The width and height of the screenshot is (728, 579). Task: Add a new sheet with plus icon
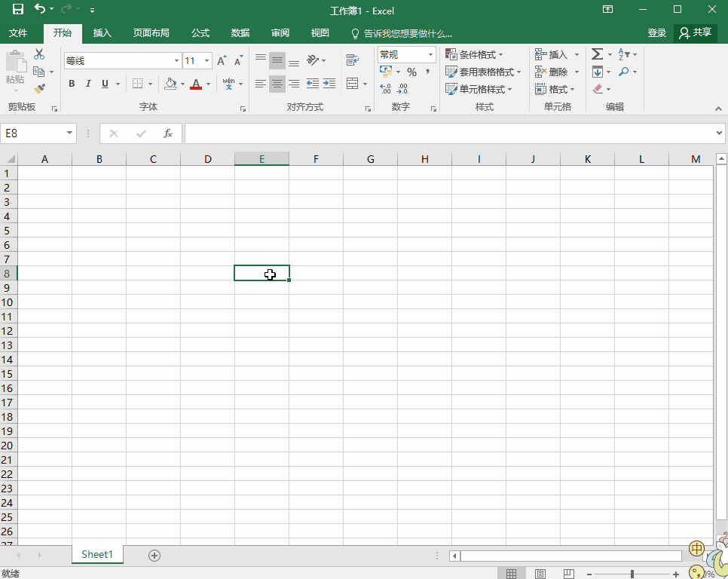154,556
